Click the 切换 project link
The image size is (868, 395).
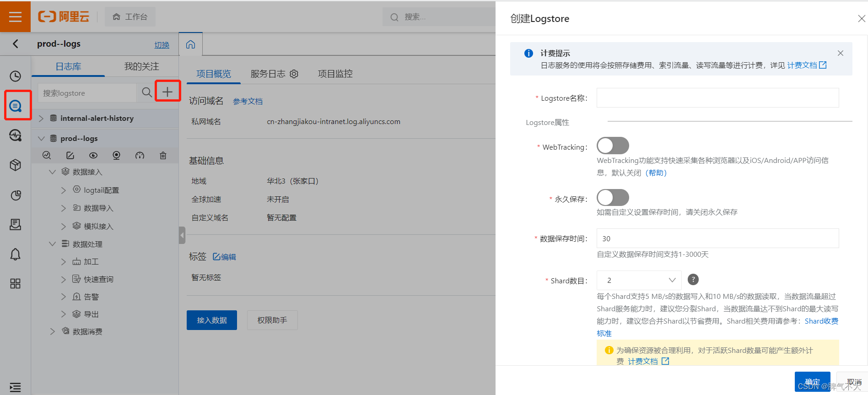click(162, 45)
